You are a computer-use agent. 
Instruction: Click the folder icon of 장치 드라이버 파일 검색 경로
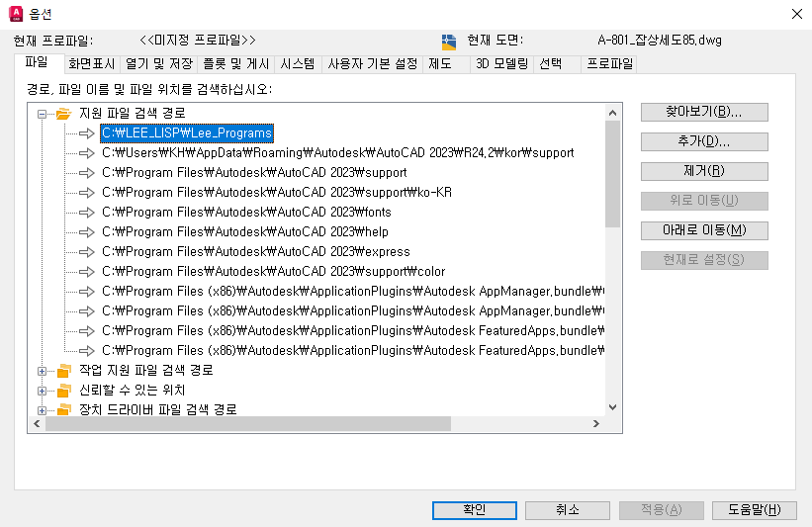pyautogui.click(x=64, y=410)
